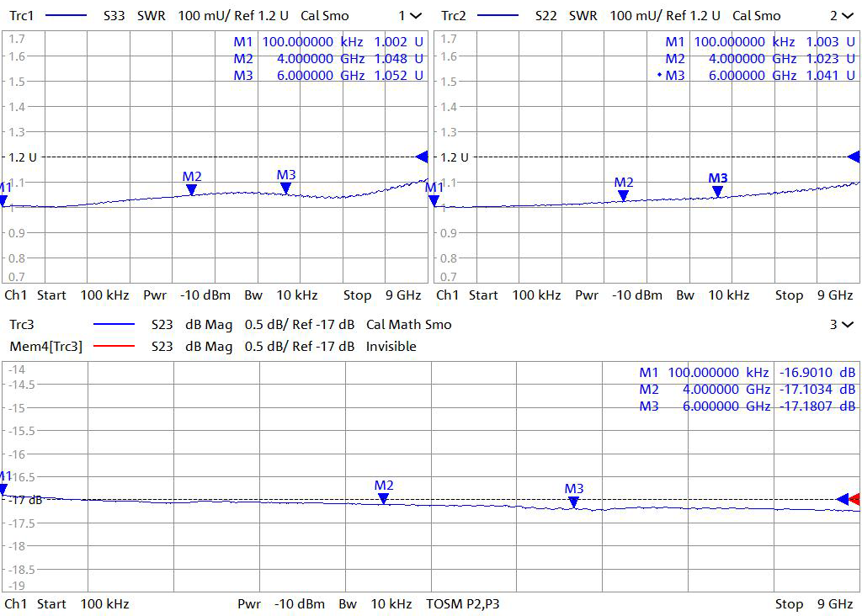Click the blue 1.2 U reference triangle in diagram 1

click(423, 157)
